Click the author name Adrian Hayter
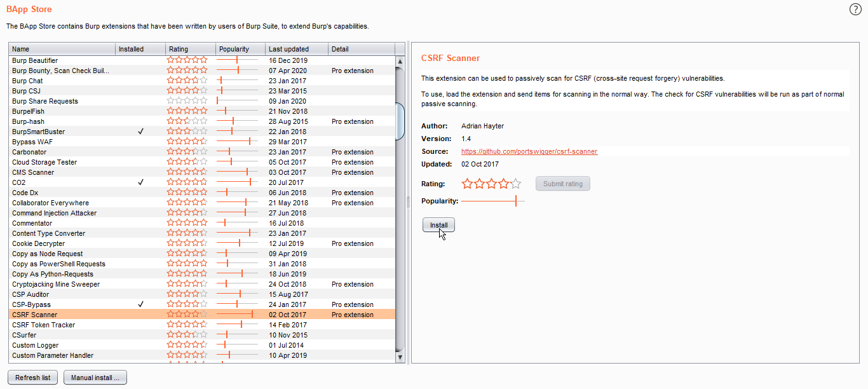Viewport: 868px width, 389px height. tap(482, 126)
